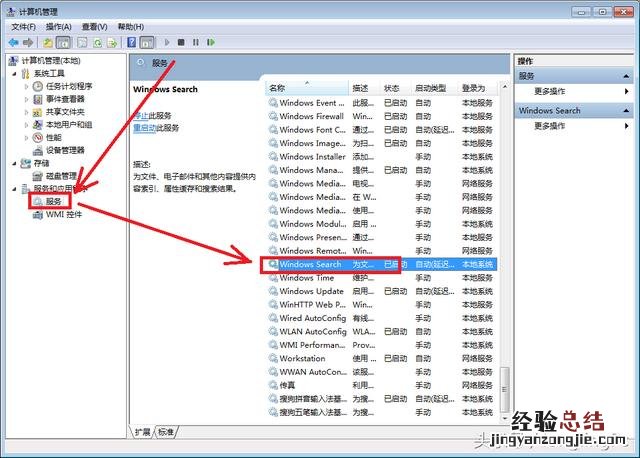Image resolution: width=640 pixels, height=458 pixels.
Task: Click the Start Service play icon
Action: 167,42
